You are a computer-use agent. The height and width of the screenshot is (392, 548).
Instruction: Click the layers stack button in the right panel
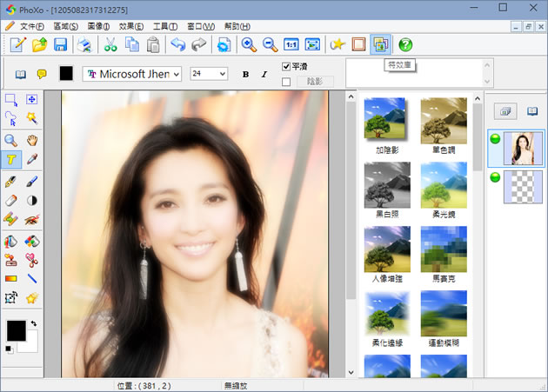click(505, 111)
